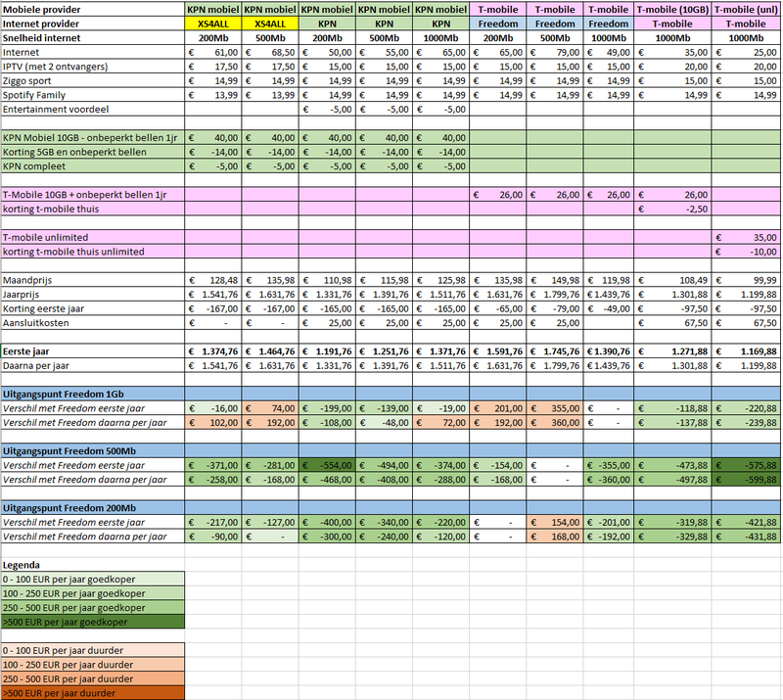Select 'KPN Mobiel 10GB - onbeperkt bellen 1jr' cell
This screenshot has width=783, height=700.
[93, 138]
